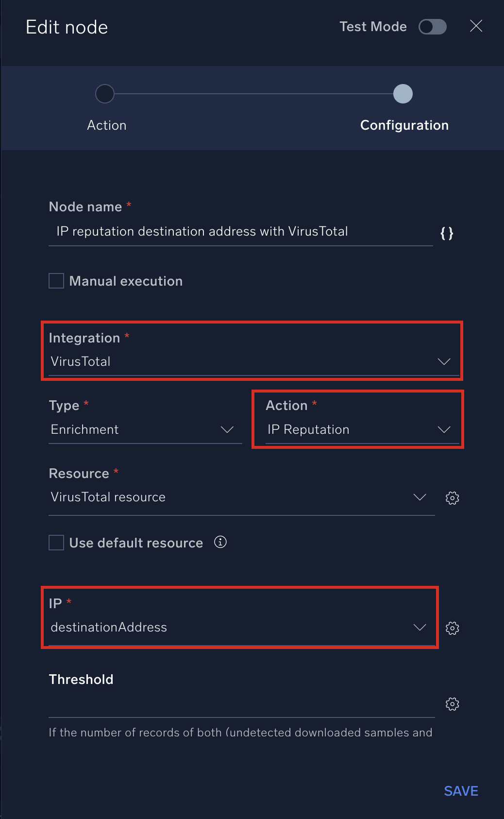Click the Action step circle in the progress bar

click(x=104, y=94)
